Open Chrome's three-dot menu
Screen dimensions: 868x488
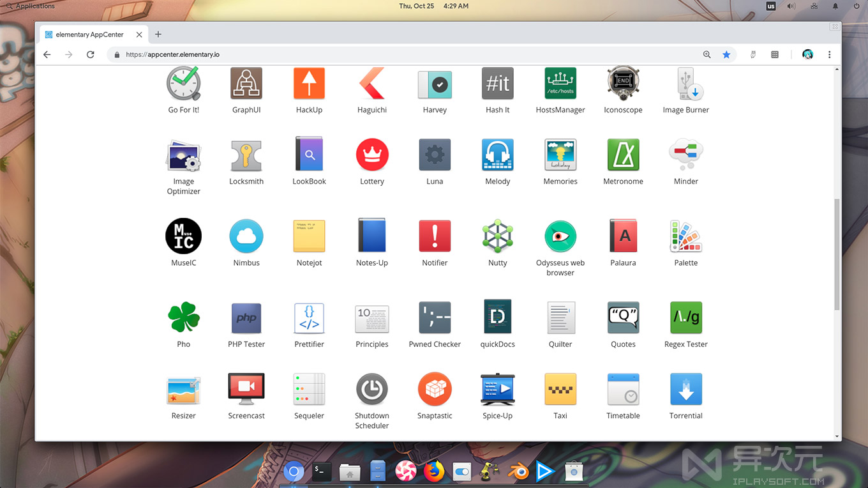(829, 55)
